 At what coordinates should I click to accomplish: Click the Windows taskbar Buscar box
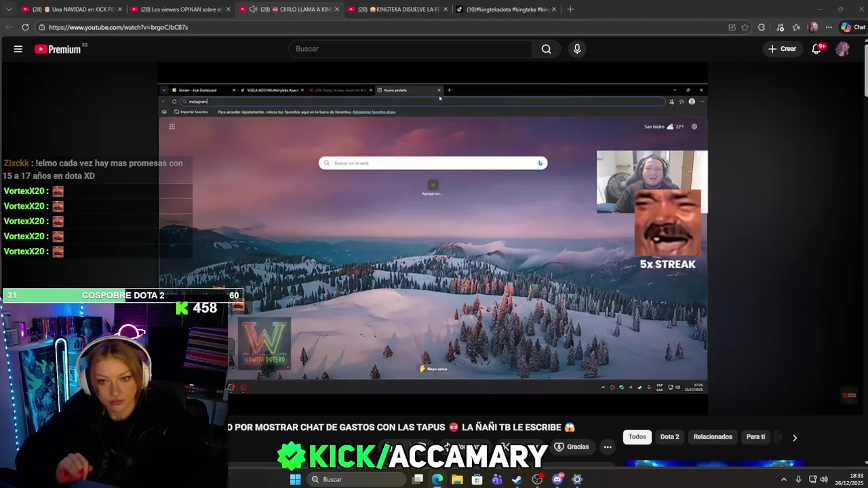355,479
